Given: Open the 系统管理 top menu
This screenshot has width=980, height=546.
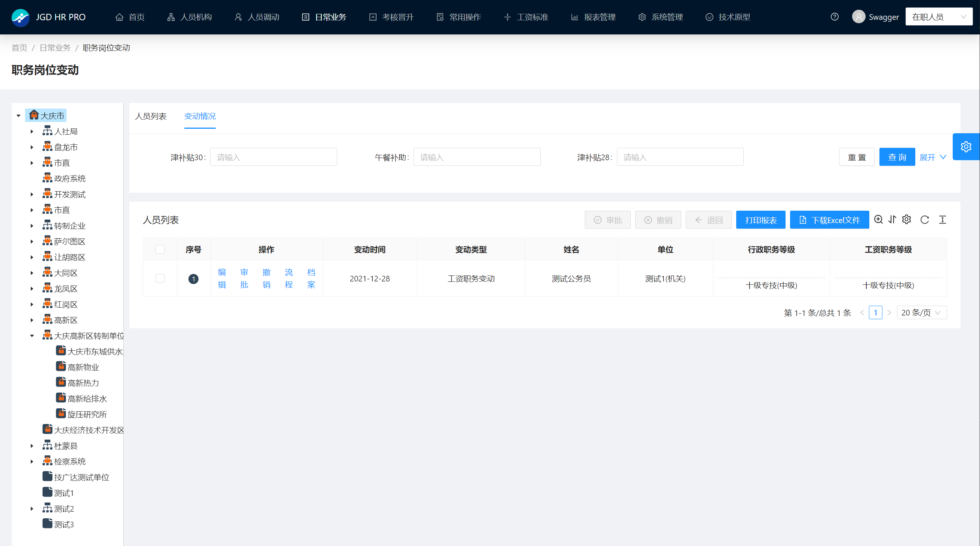Looking at the screenshot, I should [x=661, y=17].
